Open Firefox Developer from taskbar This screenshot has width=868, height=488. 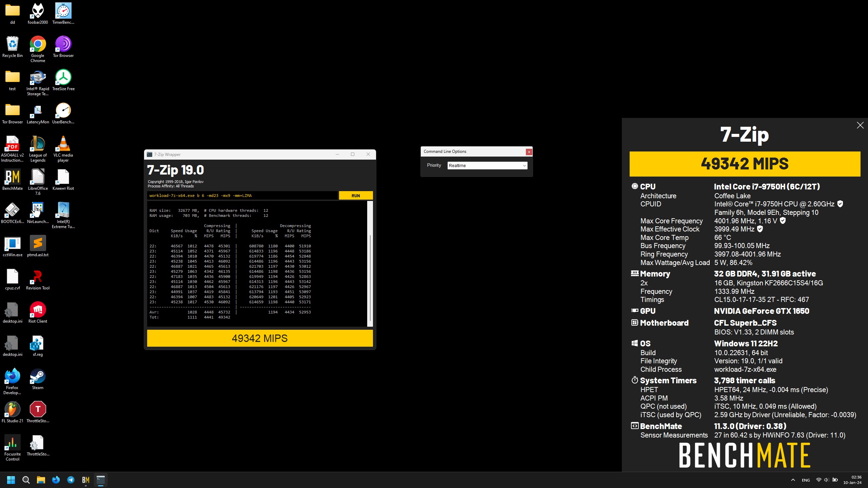56,480
